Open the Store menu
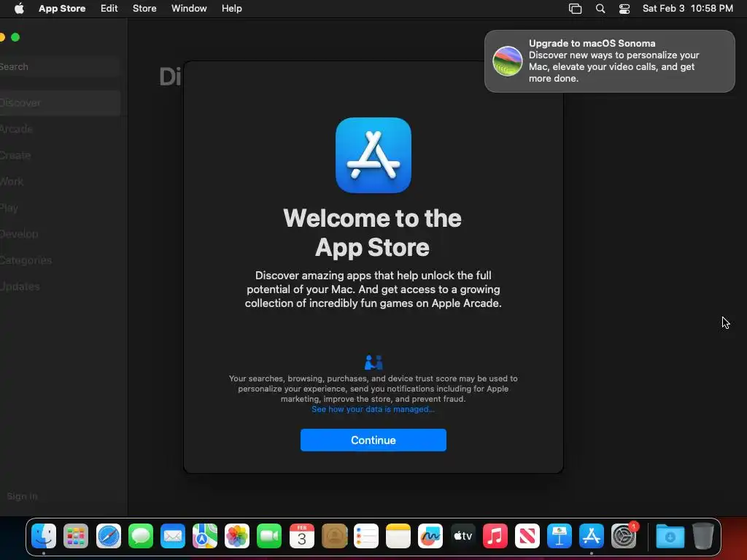Image resolution: width=747 pixels, height=560 pixels. click(144, 8)
